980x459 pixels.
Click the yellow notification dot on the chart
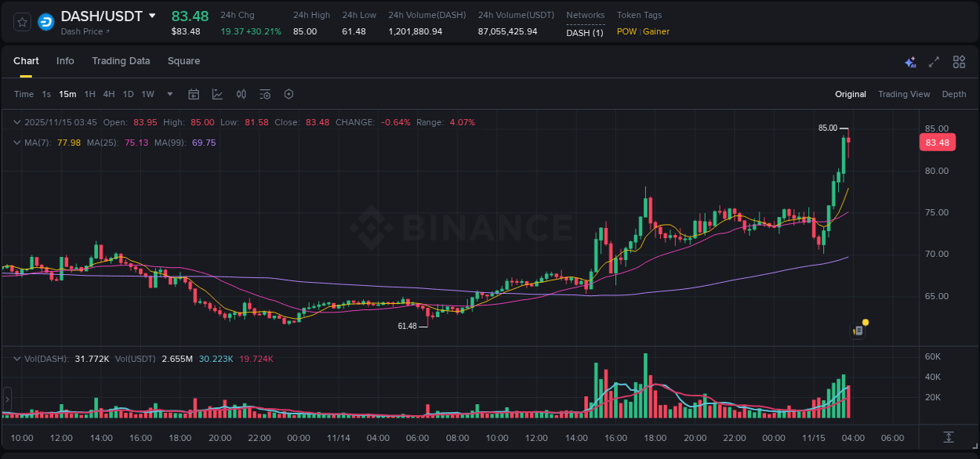tap(864, 320)
